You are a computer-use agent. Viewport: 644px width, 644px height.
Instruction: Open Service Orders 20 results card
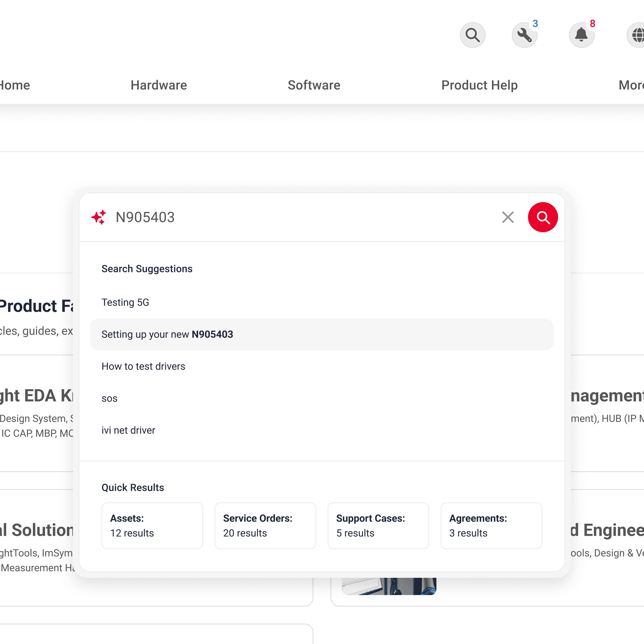[265, 526]
